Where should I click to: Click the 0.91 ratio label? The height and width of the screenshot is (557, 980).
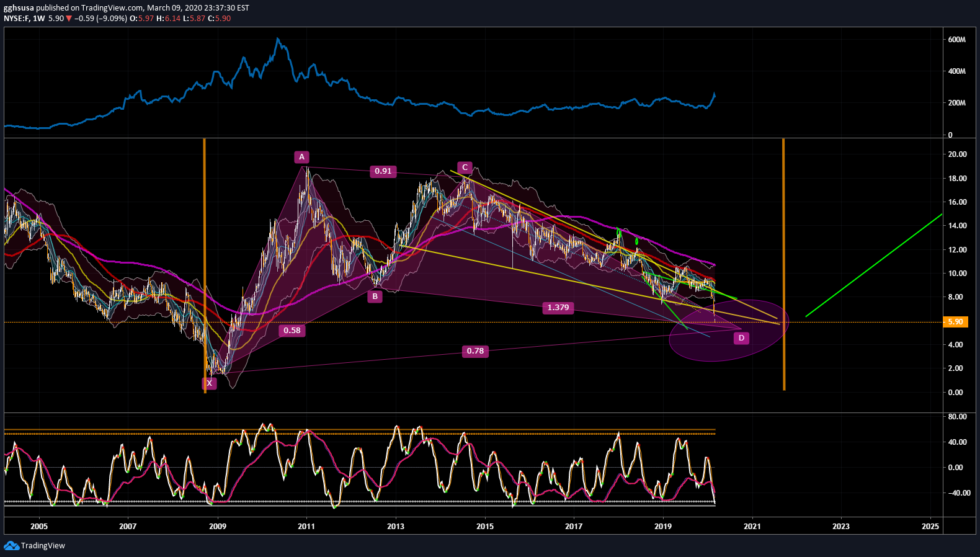pos(383,171)
